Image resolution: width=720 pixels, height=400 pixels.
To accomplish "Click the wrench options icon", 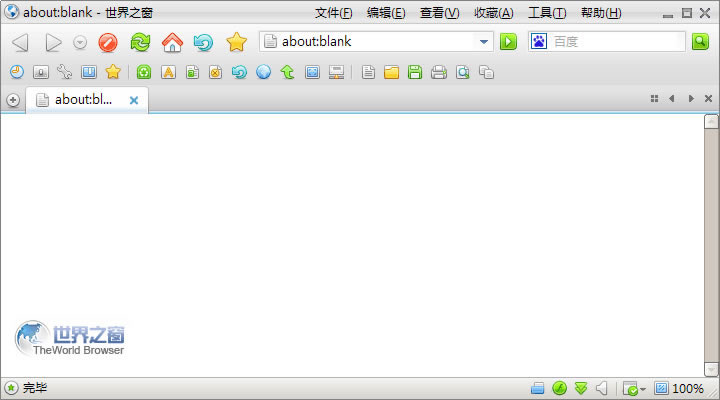I will pyautogui.click(x=65, y=72).
